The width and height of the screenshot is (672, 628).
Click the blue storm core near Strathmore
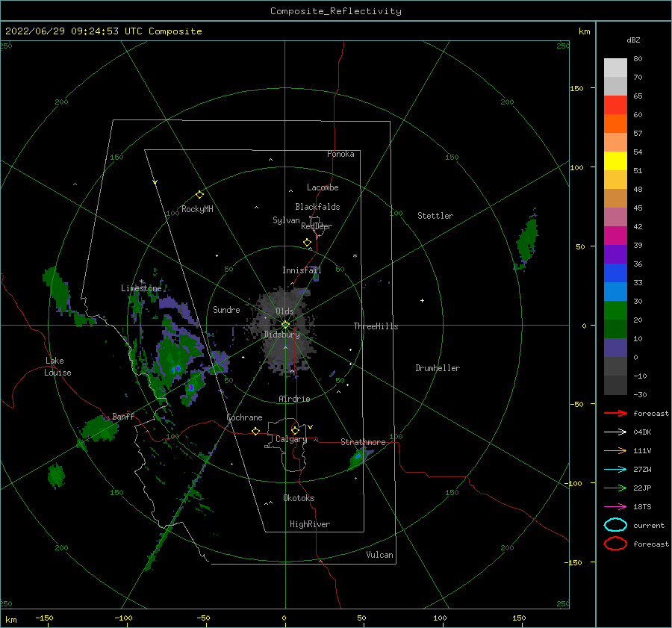[x=358, y=456]
